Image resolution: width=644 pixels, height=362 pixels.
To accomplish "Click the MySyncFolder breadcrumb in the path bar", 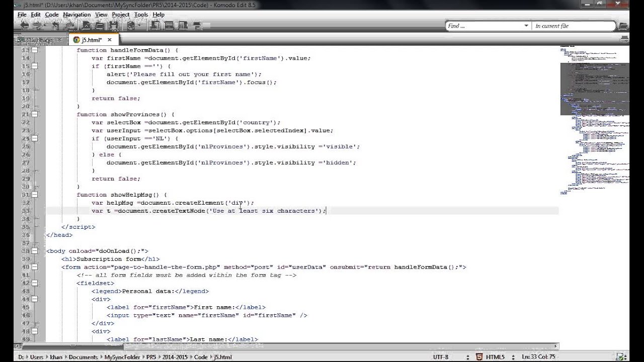I will pyautogui.click(x=122, y=357).
